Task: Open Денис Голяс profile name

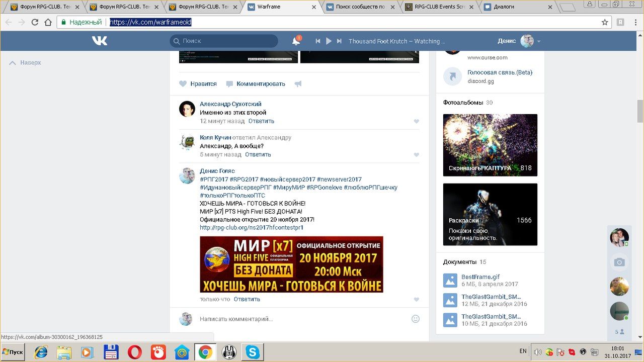Action: point(217,171)
